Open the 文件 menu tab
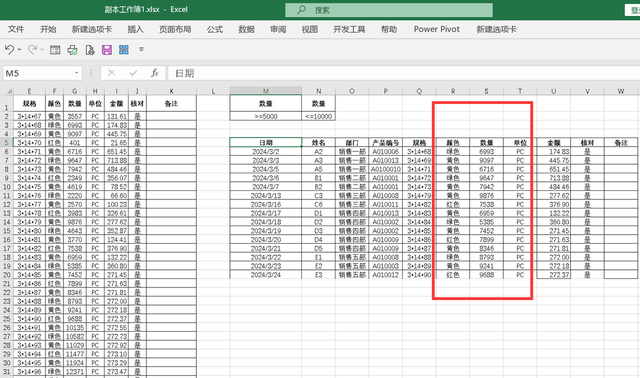 (16, 29)
